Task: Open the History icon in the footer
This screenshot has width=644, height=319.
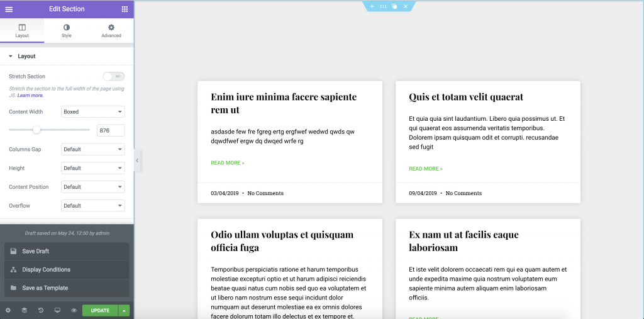Action: 41,310
